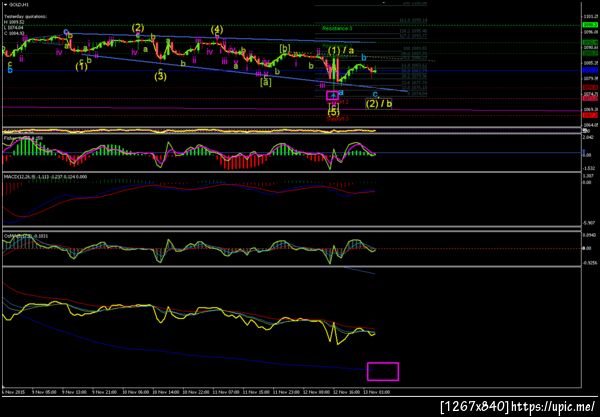Viewport: 600px width, 417px height.
Task: Click the cyan "b" wave label near latest candles
Action: coord(364,58)
